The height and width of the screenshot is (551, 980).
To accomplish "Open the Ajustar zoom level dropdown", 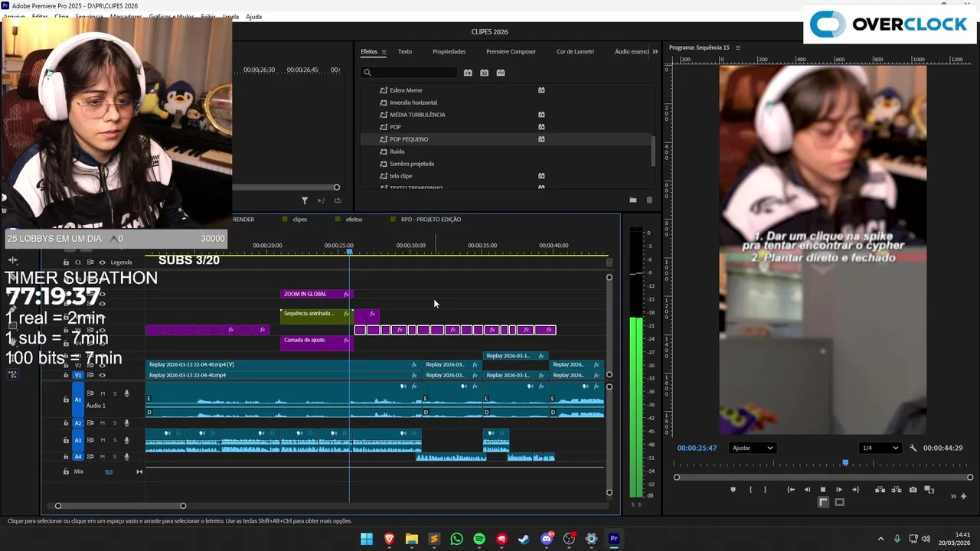I will coord(753,448).
